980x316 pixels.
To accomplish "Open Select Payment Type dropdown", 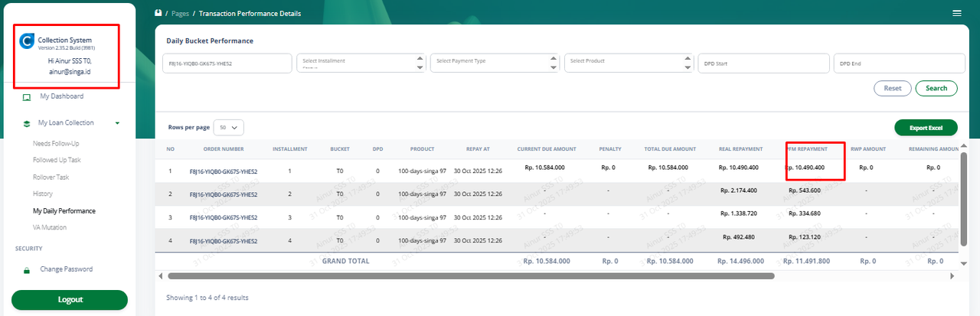I will (x=495, y=63).
